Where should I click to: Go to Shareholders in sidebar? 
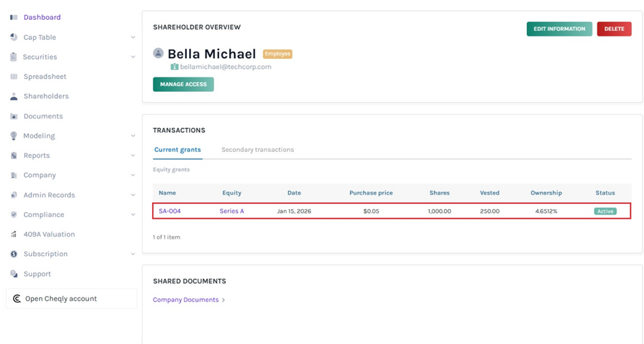coord(46,96)
